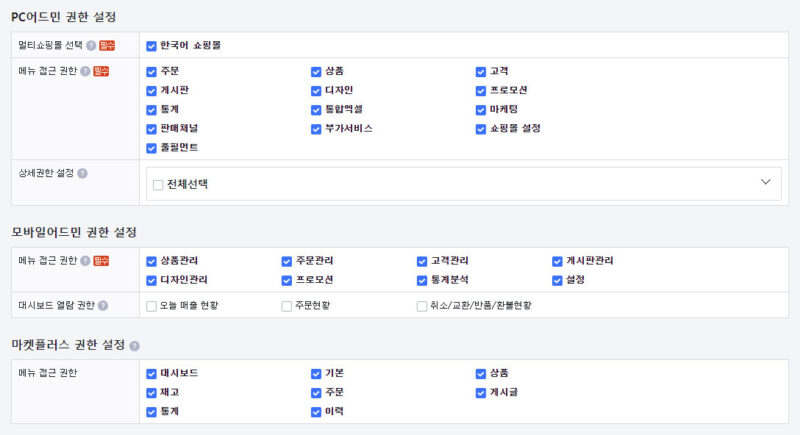Enable the 오늘 매출 현황 checkbox
Image resolution: width=800 pixels, height=435 pixels.
[x=151, y=305]
